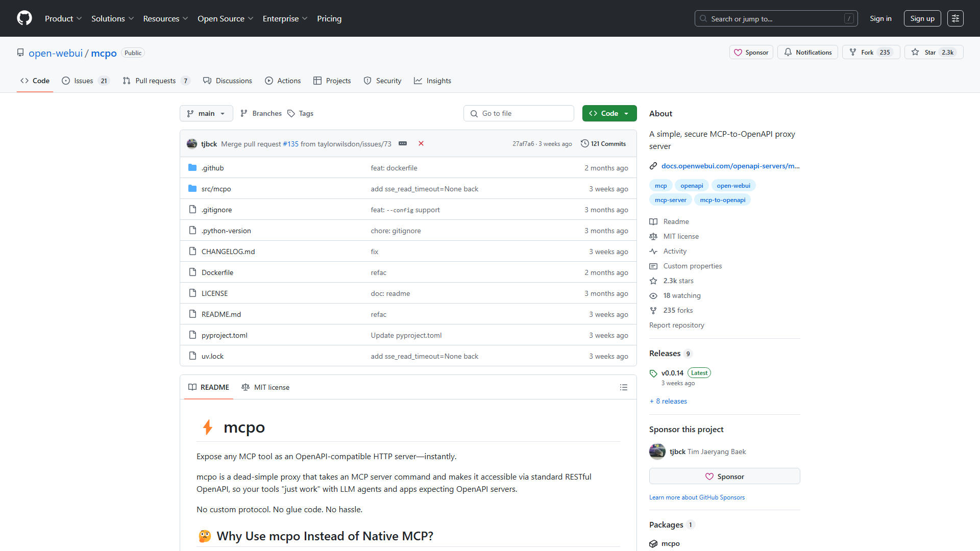The width and height of the screenshot is (980, 551).
Task: Click the failed status X icon on commit
Action: tap(421, 143)
